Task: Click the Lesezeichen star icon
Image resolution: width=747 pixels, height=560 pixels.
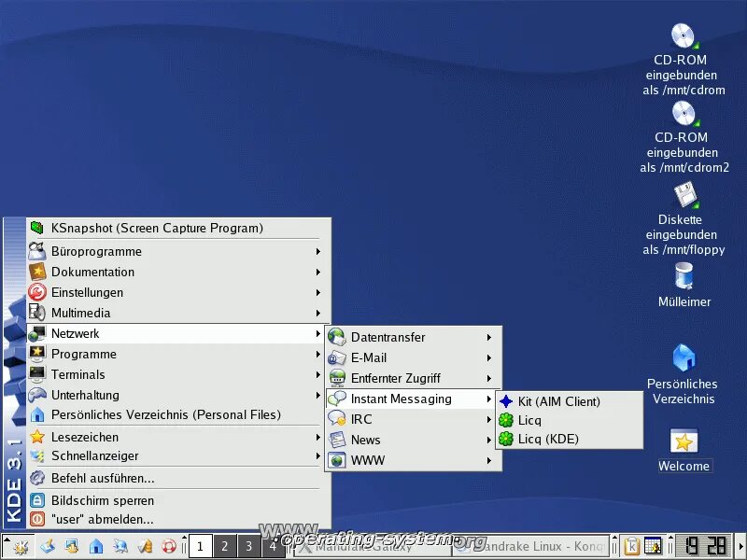Action: point(37,437)
